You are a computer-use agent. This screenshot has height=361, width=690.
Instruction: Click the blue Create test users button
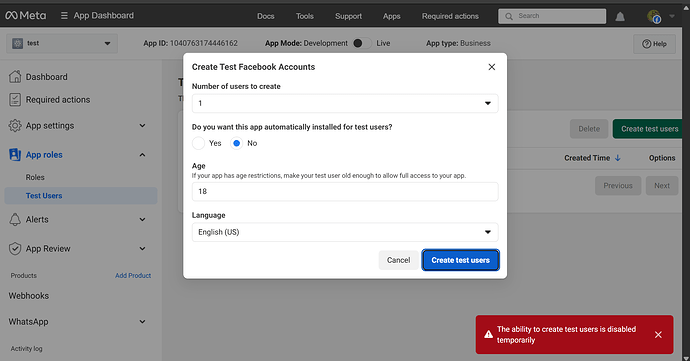(x=460, y=260)
